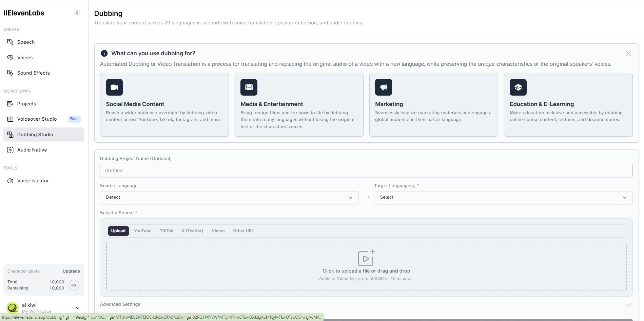Click the My Workspace label
The height and width of the screenshot is (321, 644).
(x=37, y=312)
